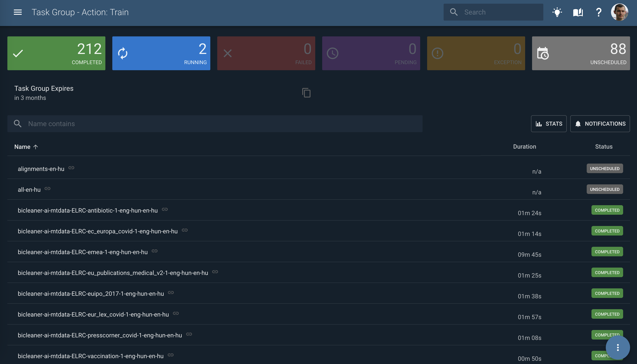Click the STATS bar chart icon
The image size is (637, 364).
pos(539,124)
